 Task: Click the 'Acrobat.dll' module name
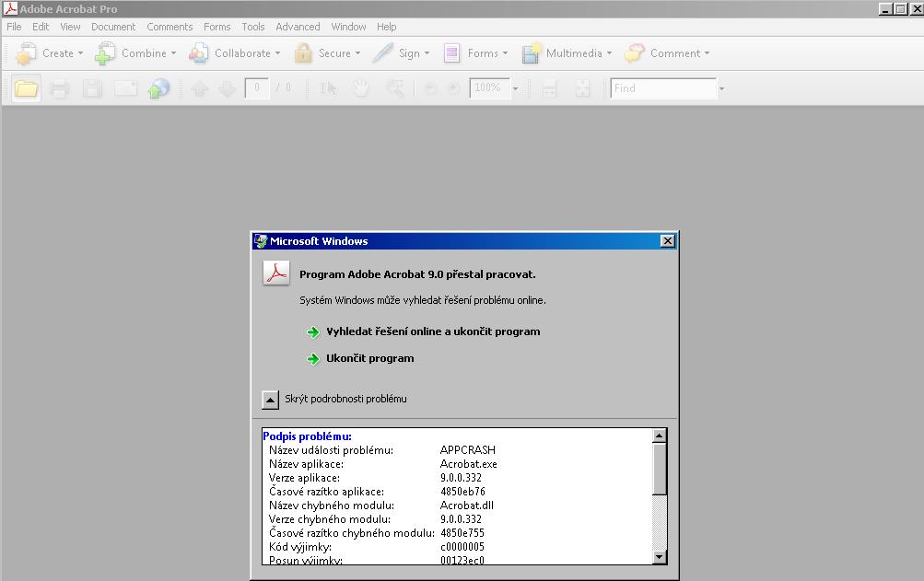coord(467,505)
